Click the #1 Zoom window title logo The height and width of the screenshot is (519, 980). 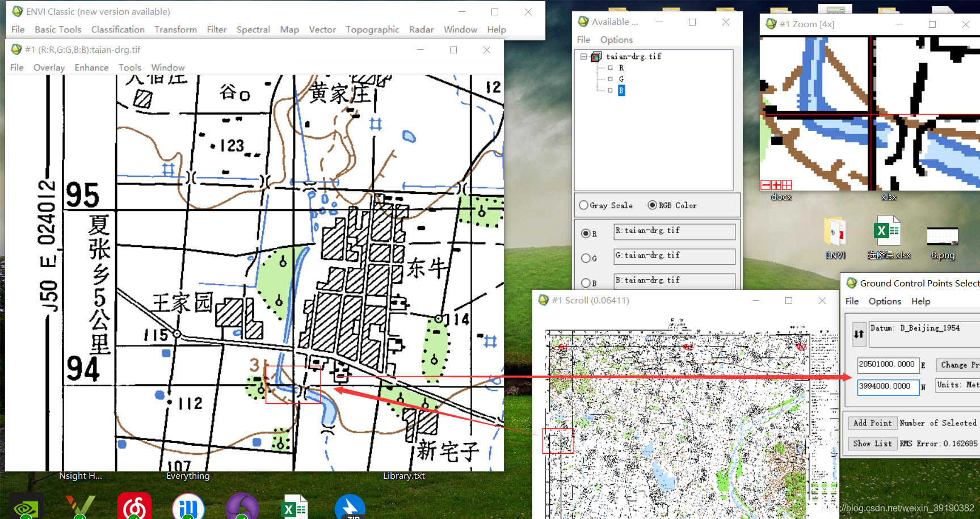click(x=771, y=24)
